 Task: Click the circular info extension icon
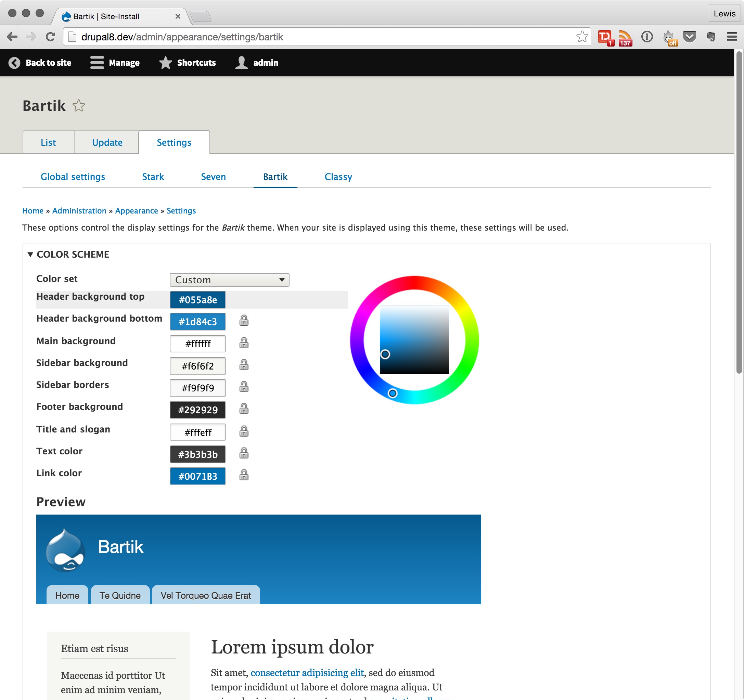[x=647, y=37]
